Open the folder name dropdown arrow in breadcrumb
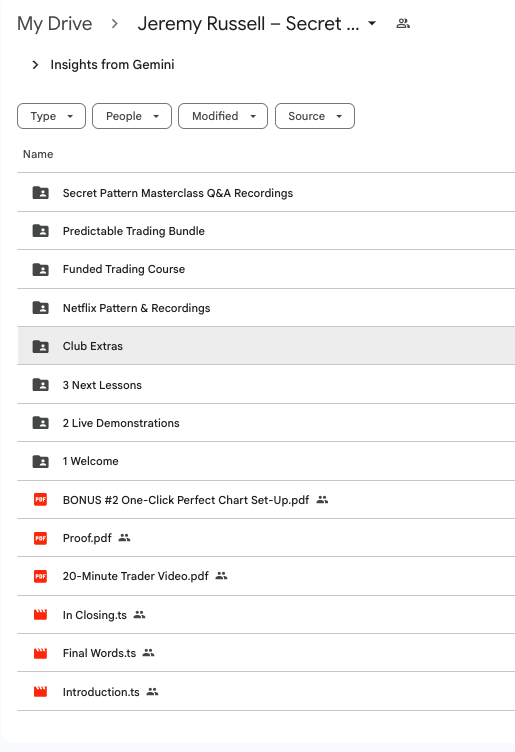The height and width of the screenshot is (752, 515). coord(372,24)
